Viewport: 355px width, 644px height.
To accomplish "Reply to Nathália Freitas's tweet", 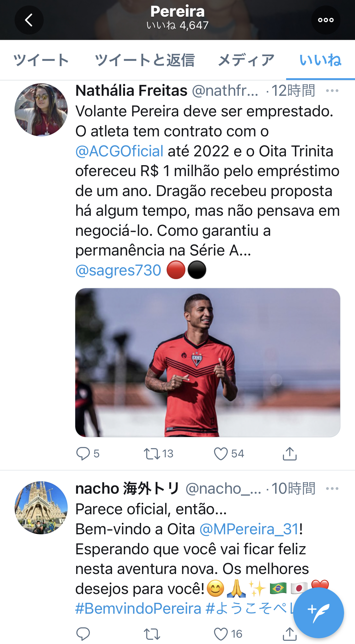I will [x=83, y=454].
